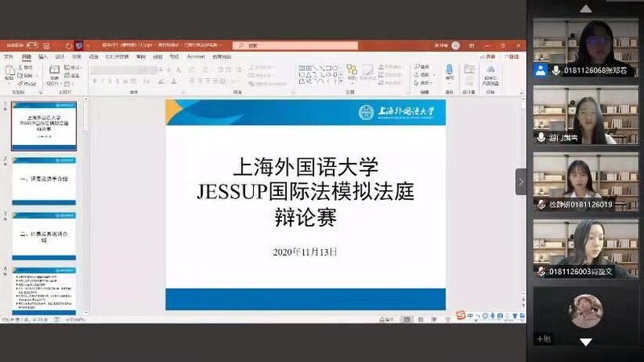Click the Paste icon in the ribbon

click(10, 73)
